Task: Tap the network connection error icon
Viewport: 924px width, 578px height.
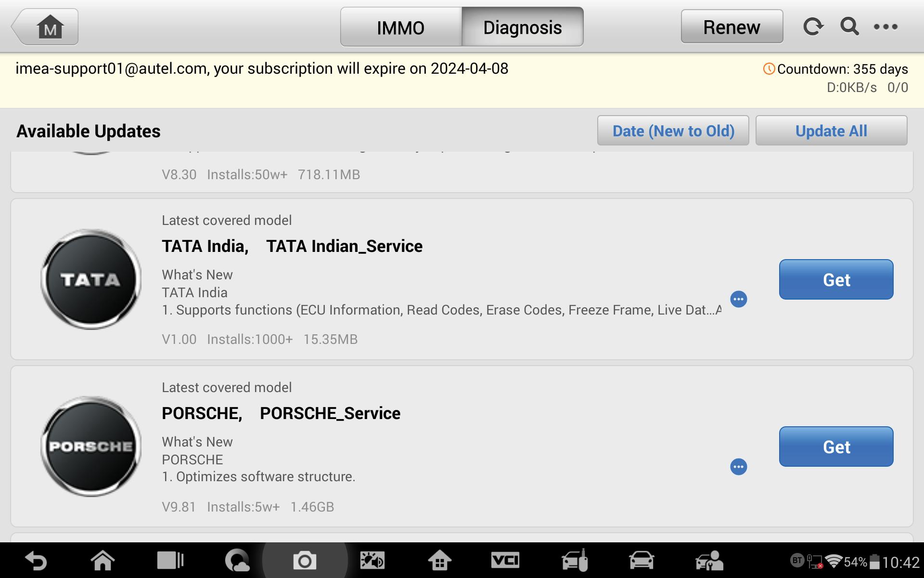Action: tap(814, 562)
